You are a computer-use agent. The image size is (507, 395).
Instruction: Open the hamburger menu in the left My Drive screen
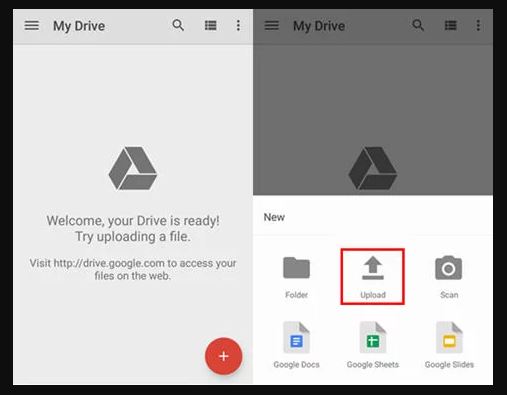[x=32, y=26]
